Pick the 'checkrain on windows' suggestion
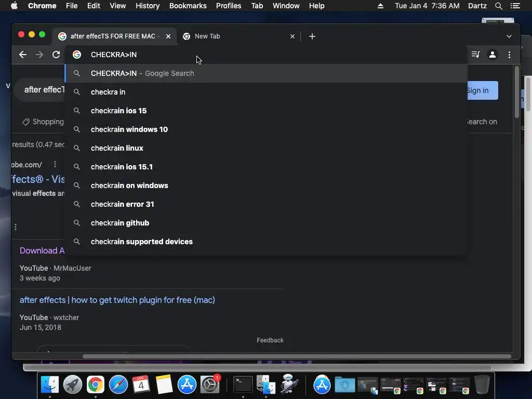This screenshot has width=532, height=399. [267, 185]
